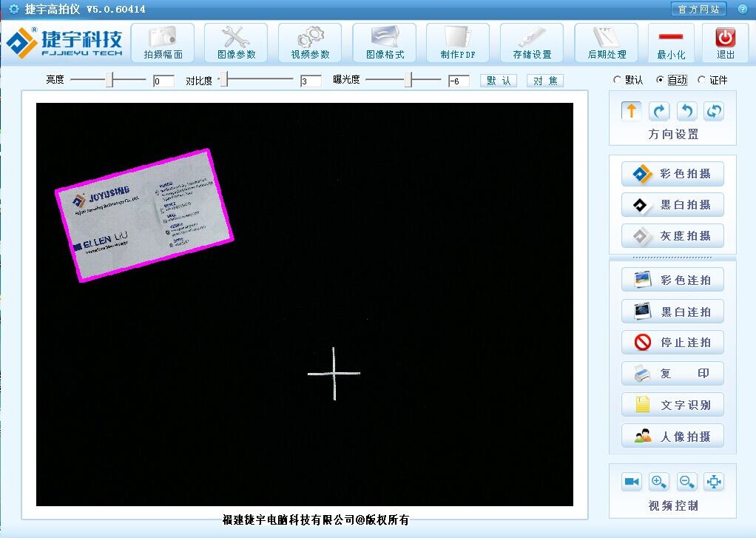Click the 曝光度 exposure value field
This screenshot has height=538, width=756.
click(x=459, y=81)
